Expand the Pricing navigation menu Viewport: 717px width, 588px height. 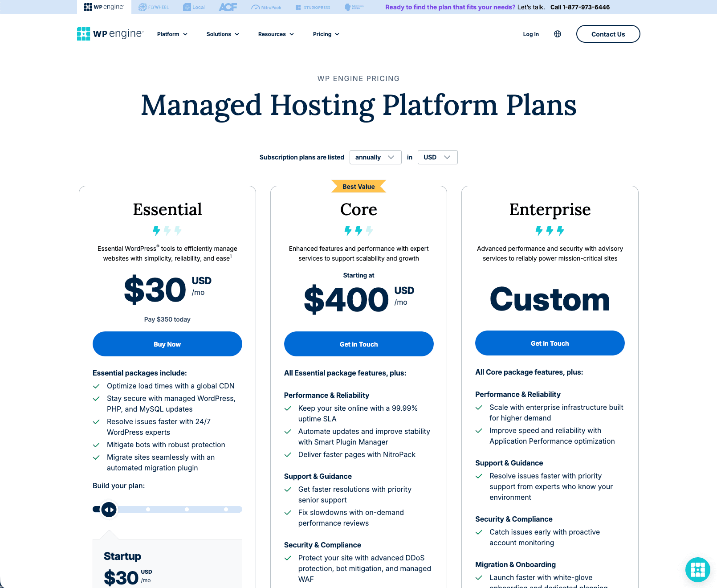point(326,34)
